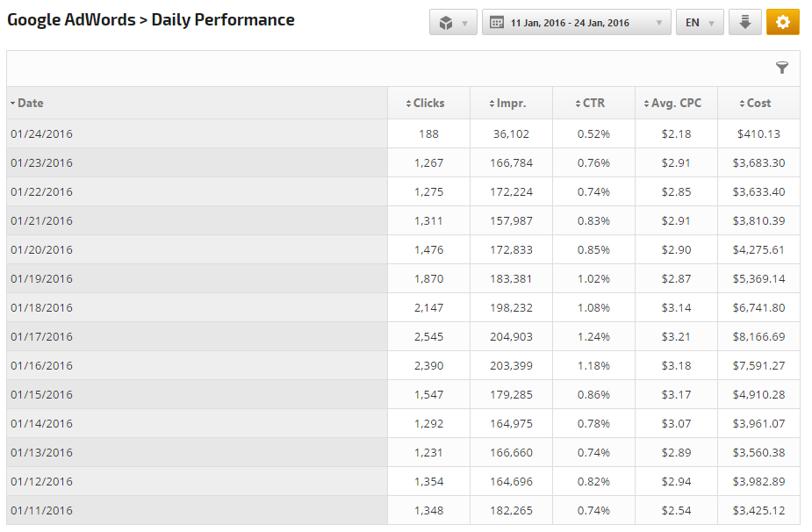The image size is (812, 532).
Task: Click the Google AdWords Daily Performance title
Action: tap(151, 20)
